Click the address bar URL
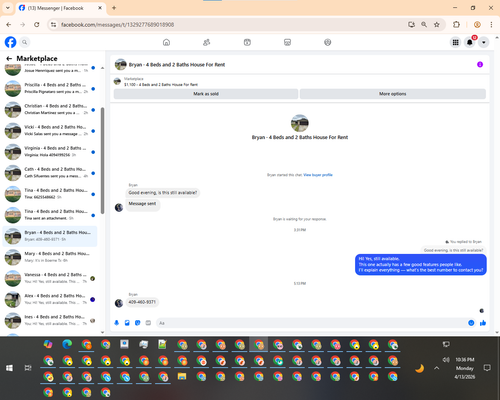The image size is (500, 400). (117, 25)
